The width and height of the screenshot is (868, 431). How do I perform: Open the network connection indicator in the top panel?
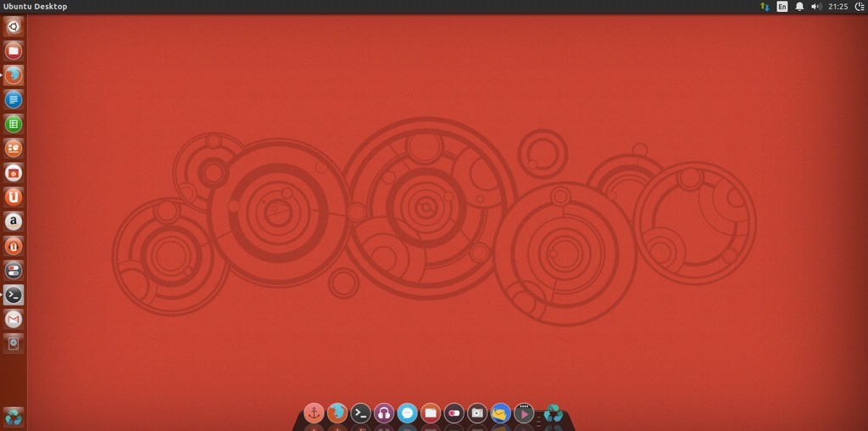[x=765, y=7]
